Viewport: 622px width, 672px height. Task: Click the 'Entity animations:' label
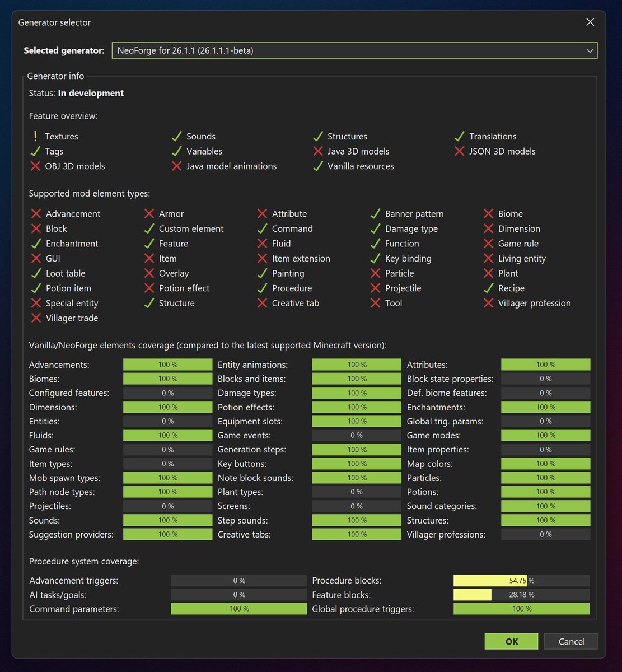pyautogui.click(x=252, y=365)
